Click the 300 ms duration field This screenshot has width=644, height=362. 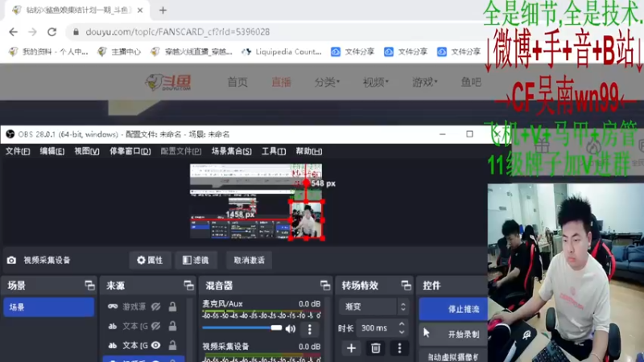[x=377, y=328]
